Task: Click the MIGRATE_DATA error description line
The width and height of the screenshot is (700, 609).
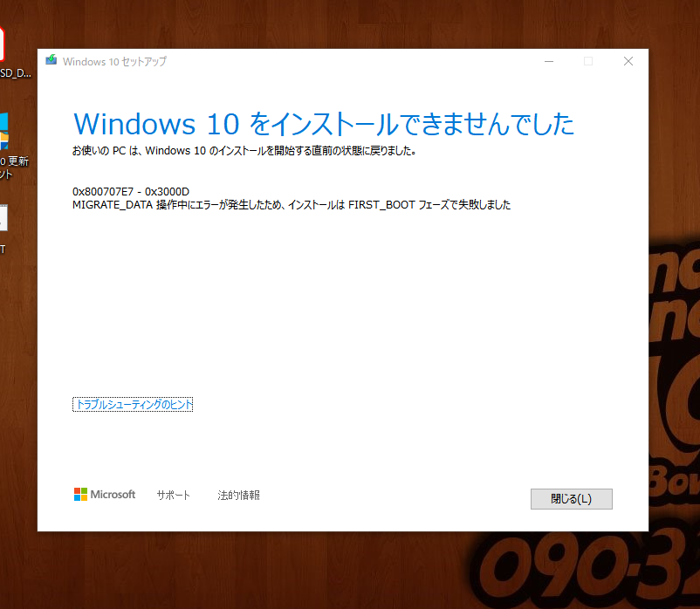Action: 292,205
